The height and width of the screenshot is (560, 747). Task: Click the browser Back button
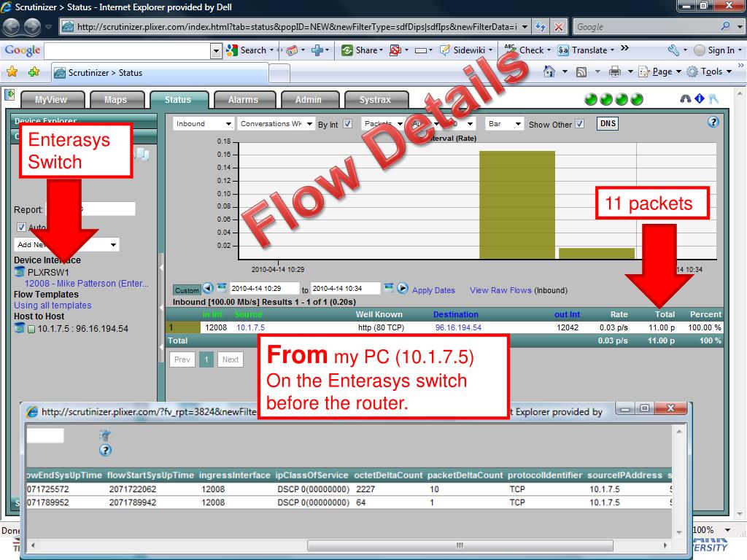(x=12, y=27)
